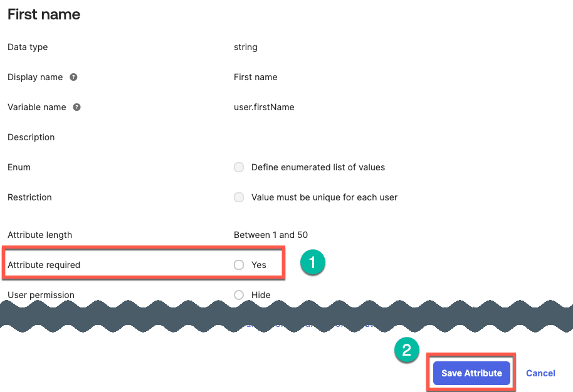Click the Attribute length label
The height and width of the screenshot is (392, 573).
pos(39,235)
